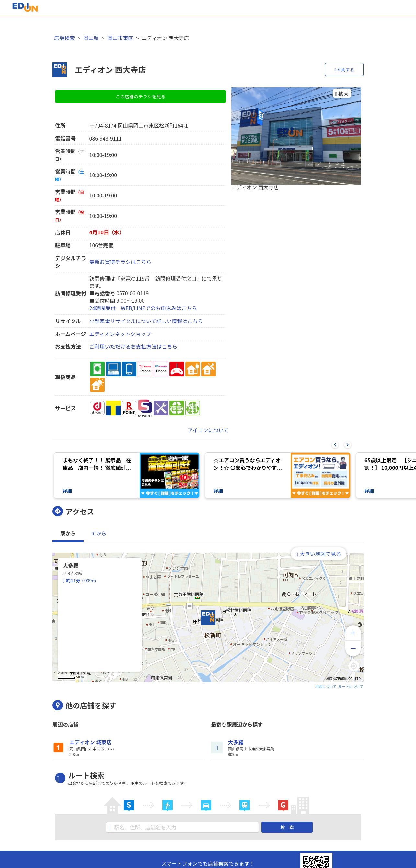Click 大きい地図で見る map button

(318, 554)
